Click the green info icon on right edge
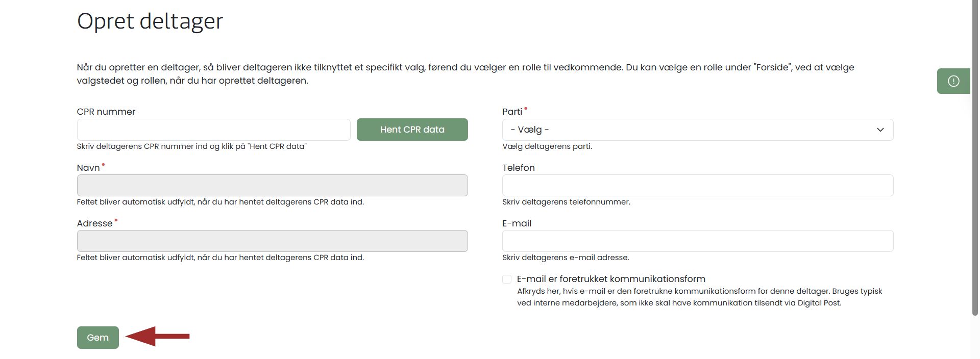This screenshot has width=980, height=359. pos(953,81)
